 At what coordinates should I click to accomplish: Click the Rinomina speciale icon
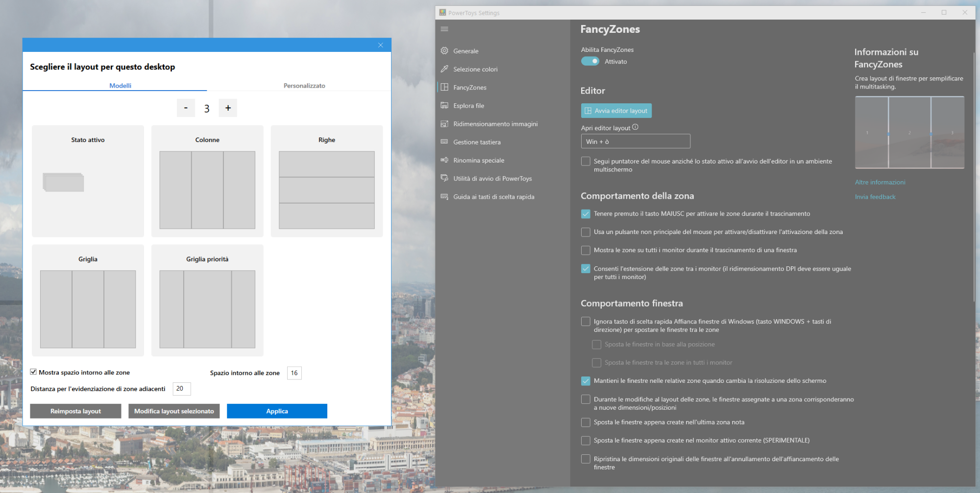pyautogui.click(x=444, y=160)
